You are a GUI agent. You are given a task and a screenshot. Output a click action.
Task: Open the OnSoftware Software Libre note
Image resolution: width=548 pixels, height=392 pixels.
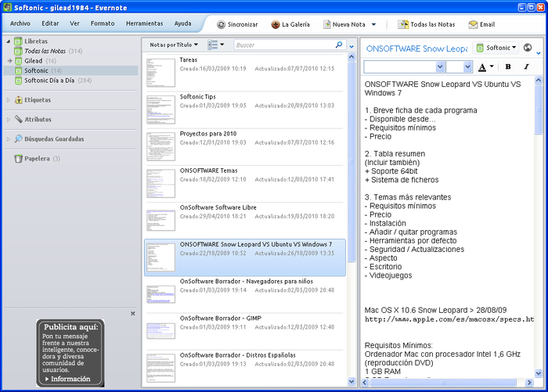point(244,221)
